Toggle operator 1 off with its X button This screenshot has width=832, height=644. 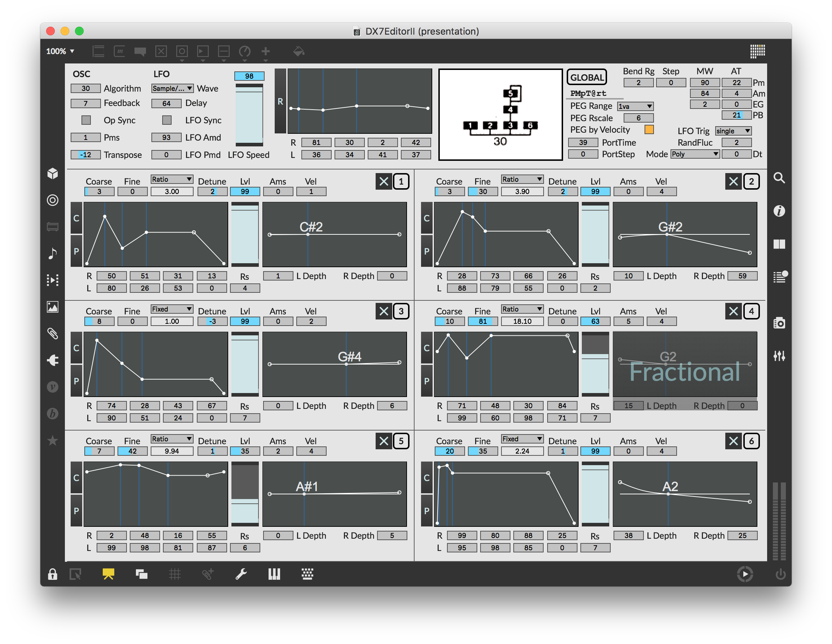click(384, 181)
